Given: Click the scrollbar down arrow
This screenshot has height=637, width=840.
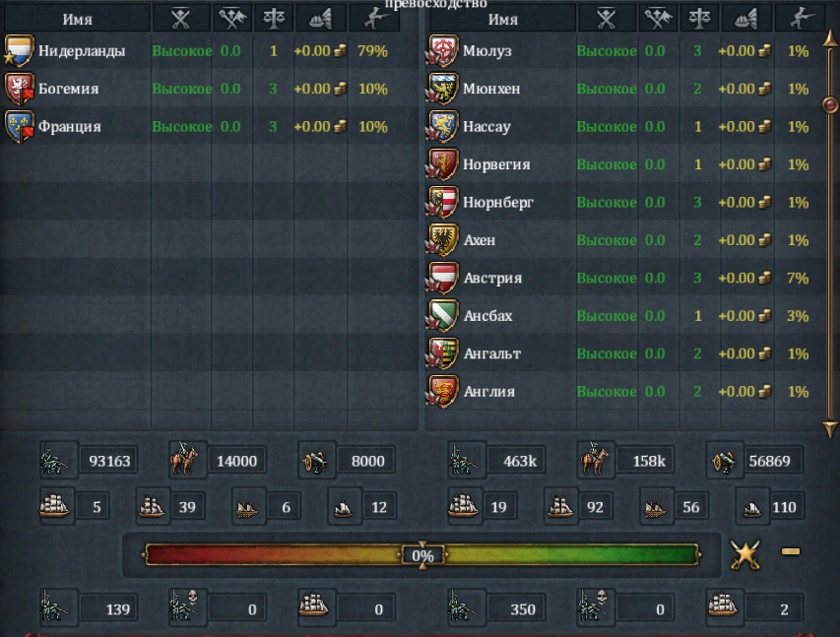Looking at the screenshot, I should click(830, 428).
